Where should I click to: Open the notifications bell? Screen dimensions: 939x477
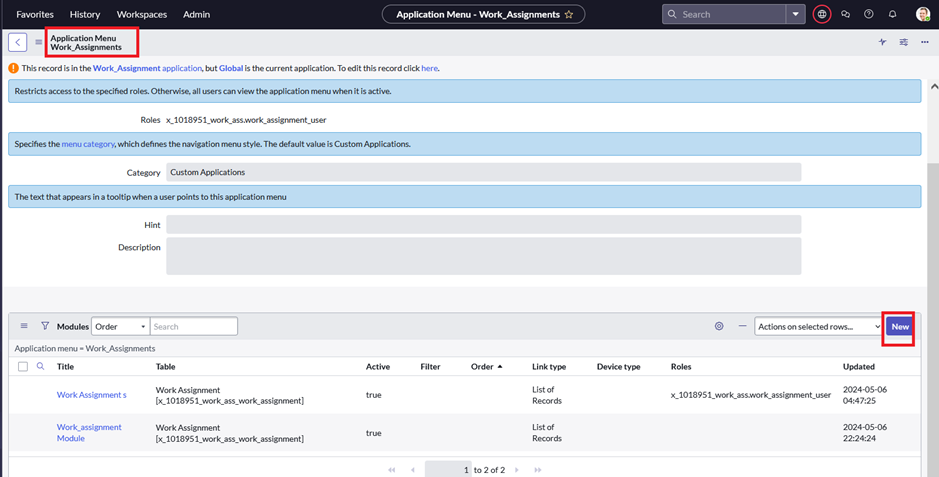[893, 14]
